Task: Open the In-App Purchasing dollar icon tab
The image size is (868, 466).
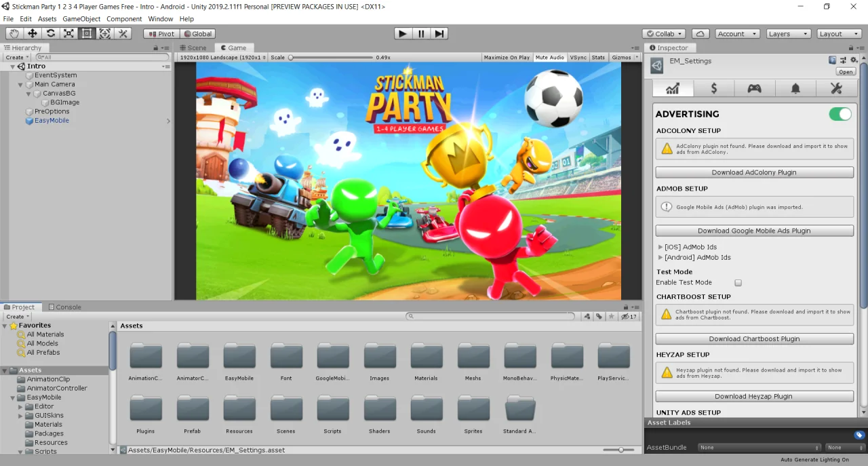Action: (713, 89)
